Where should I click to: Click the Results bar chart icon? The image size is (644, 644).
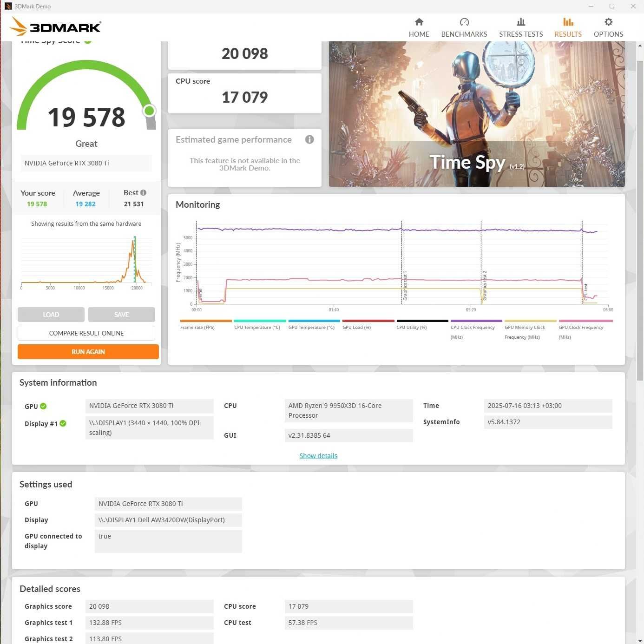point(568,22)
